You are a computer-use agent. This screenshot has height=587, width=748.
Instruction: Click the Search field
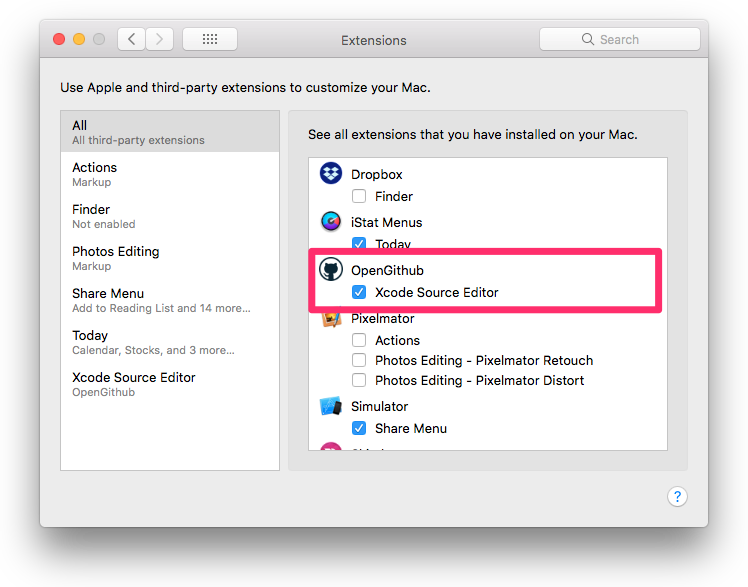[620, 39]
